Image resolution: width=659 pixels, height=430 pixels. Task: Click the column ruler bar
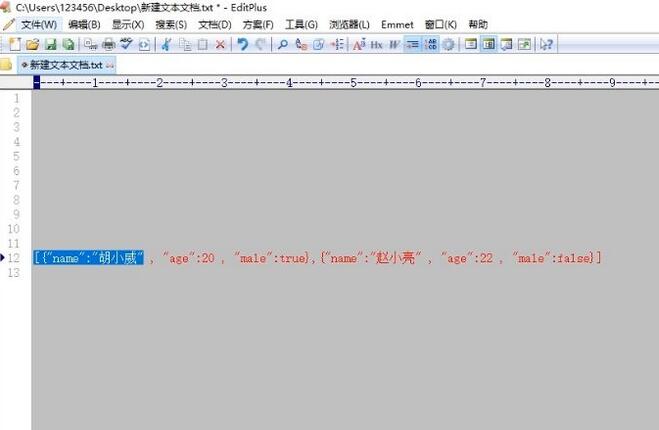pos(345,83)
